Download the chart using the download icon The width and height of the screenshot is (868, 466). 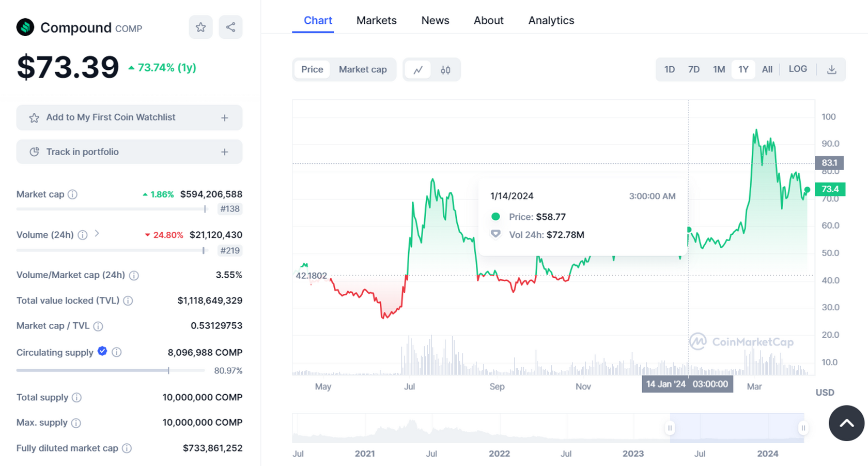point(832,69)
